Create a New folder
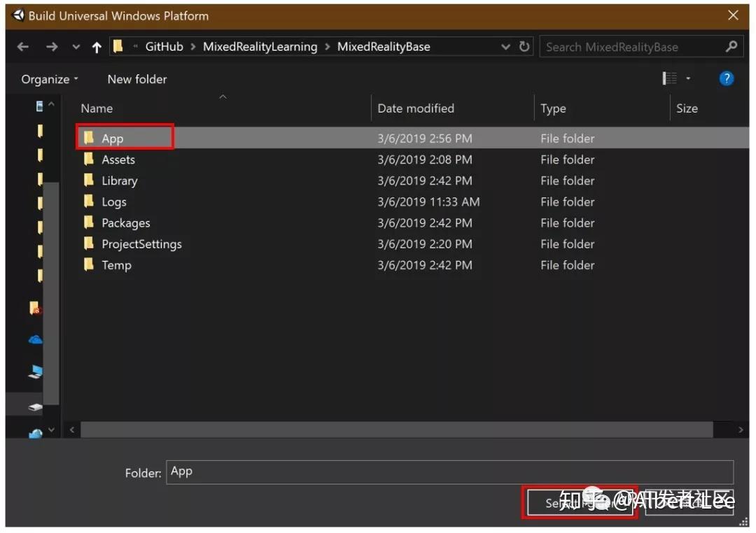 pyautogui.click(x=137, y=79)
